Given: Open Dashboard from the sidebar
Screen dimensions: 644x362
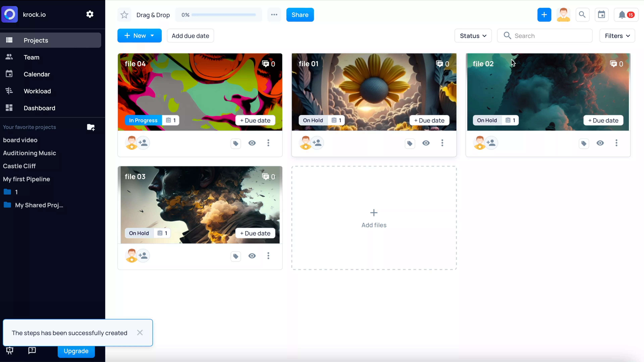Looking at the screenshot, I should tap(39, 108).
